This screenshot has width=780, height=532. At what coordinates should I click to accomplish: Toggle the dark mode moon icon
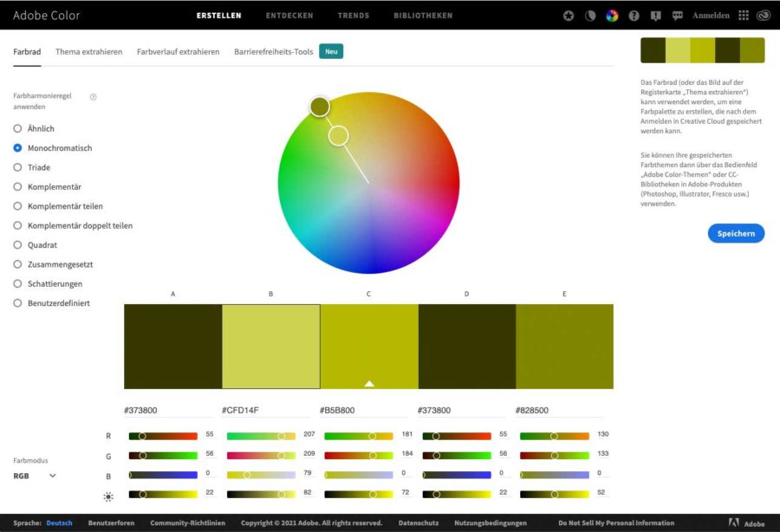tap(590, 16)
